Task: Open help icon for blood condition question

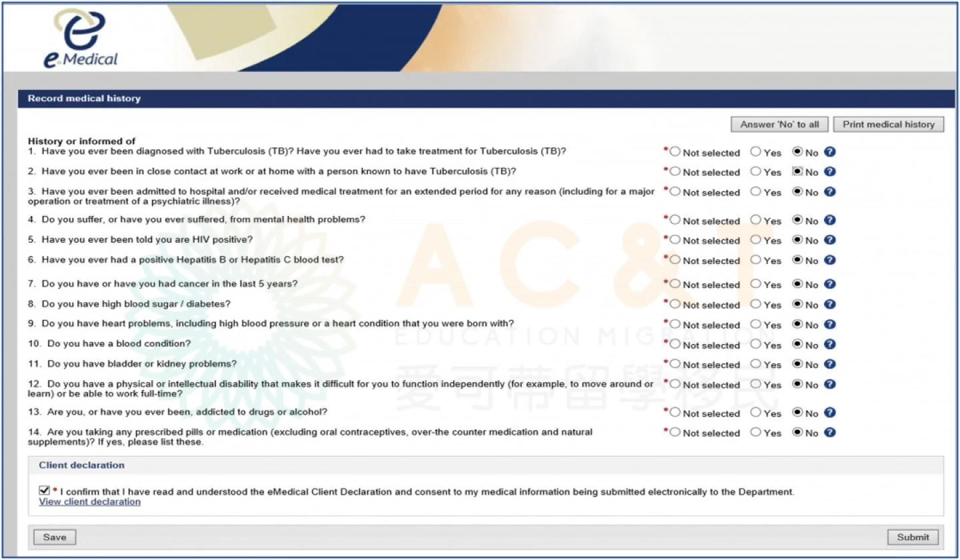Action: pyautogui.click(x=829, y=345)
